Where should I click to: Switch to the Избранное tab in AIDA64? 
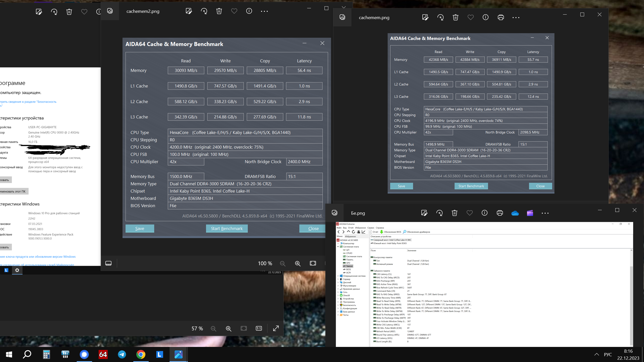click(350, 237)
